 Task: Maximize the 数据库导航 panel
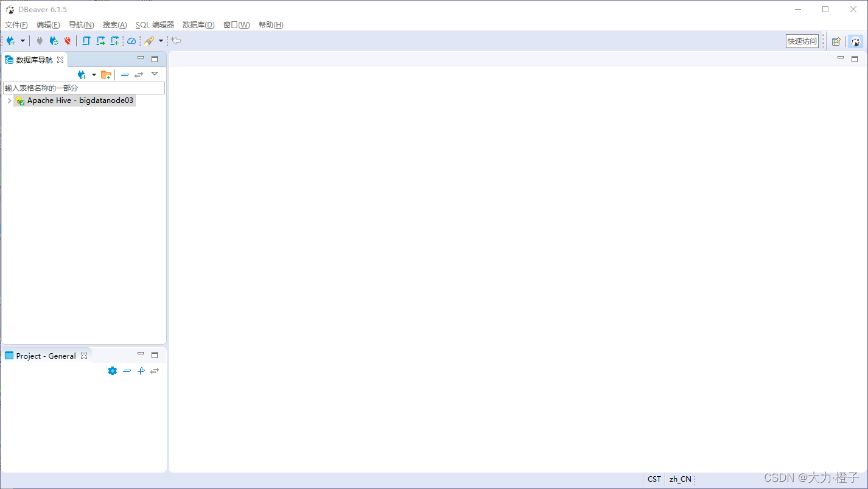coord(155,59)
